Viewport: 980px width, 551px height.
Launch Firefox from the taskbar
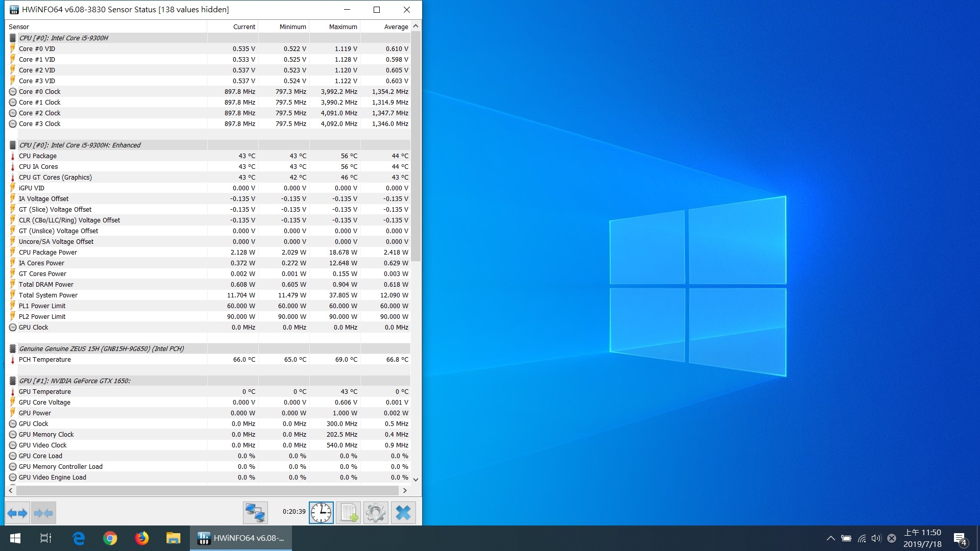click(142, 538)
